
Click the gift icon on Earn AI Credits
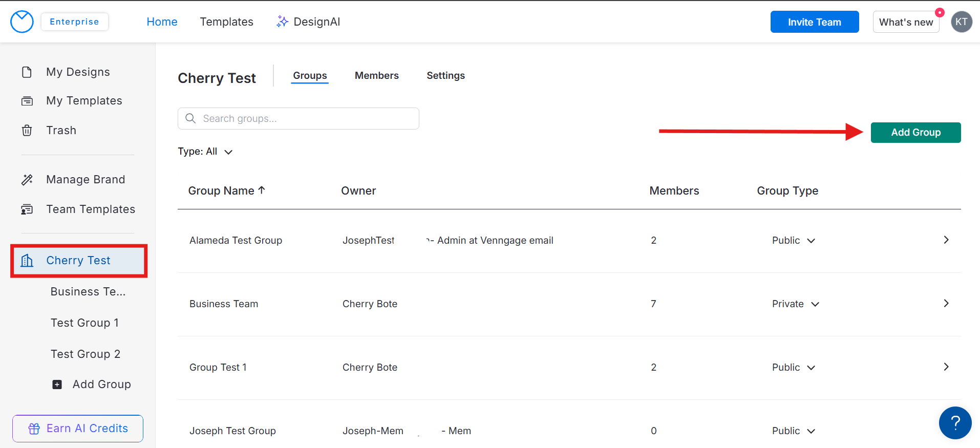34,429
